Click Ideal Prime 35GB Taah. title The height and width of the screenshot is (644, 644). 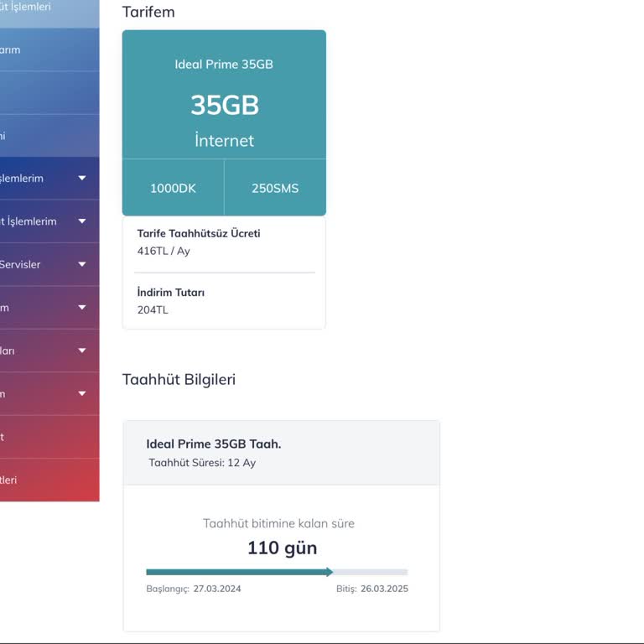214,444
